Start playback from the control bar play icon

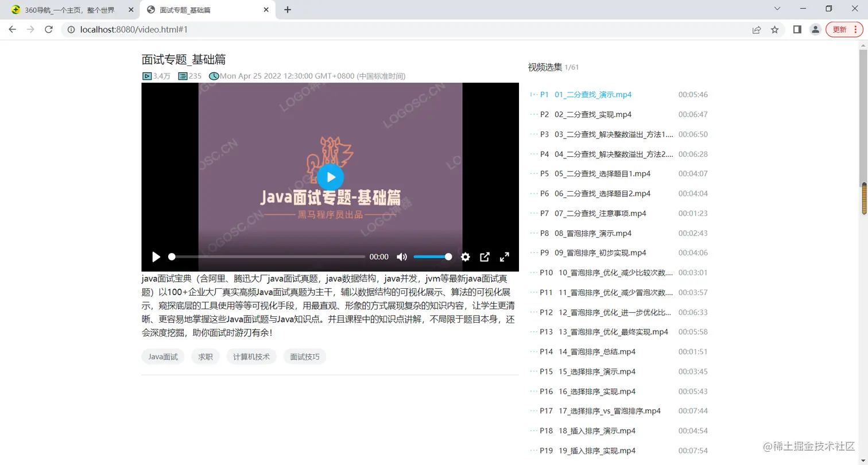pos(156,257)
